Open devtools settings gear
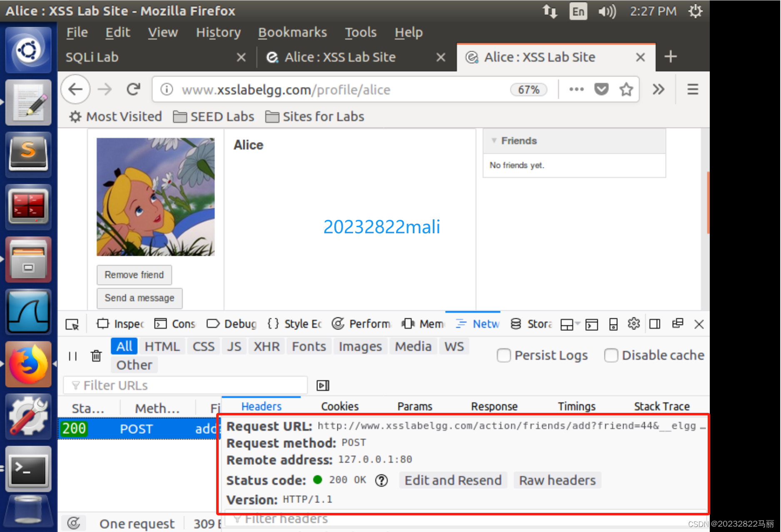This screenshot has height=532, width=781. click(x=634, y=324)
